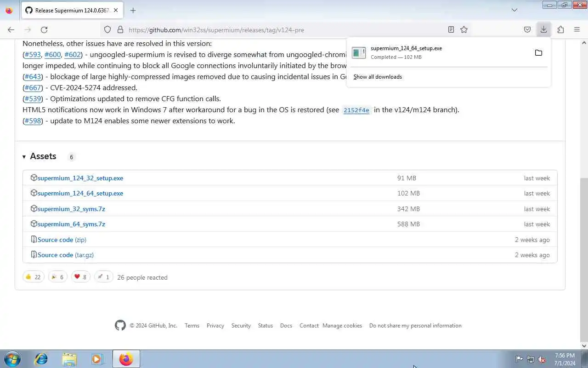
Task: Close the Release Supermium tab
Action: pyautogui.click(x=115, y=10)
